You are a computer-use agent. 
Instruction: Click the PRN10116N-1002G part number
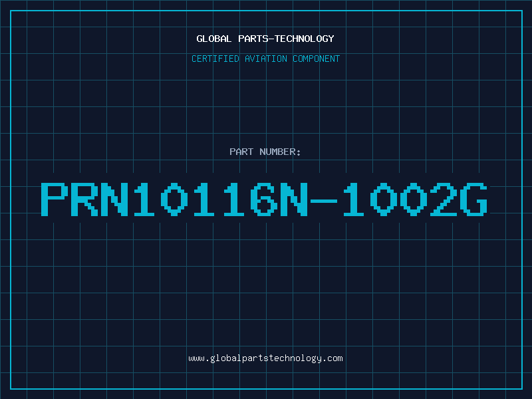[265, 198]
